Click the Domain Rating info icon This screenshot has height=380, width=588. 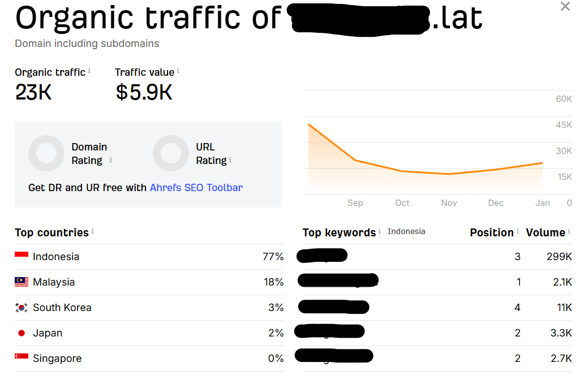(x=110, y=160)
